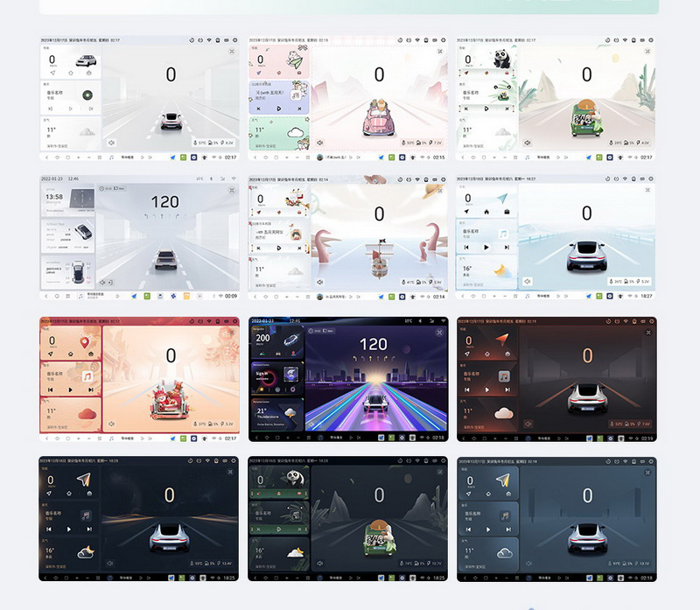Mute volume in the white car theme
This screenshot has height=610, width=700.
click(111, 142)
